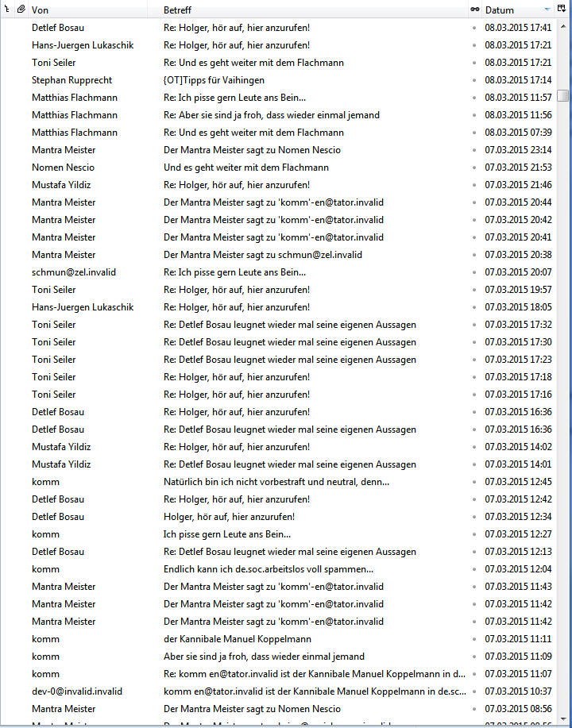Toggle read dot for message dated 08.03.2015 17:41
Screen dimensions: 572x728
(x=474, y=28)
